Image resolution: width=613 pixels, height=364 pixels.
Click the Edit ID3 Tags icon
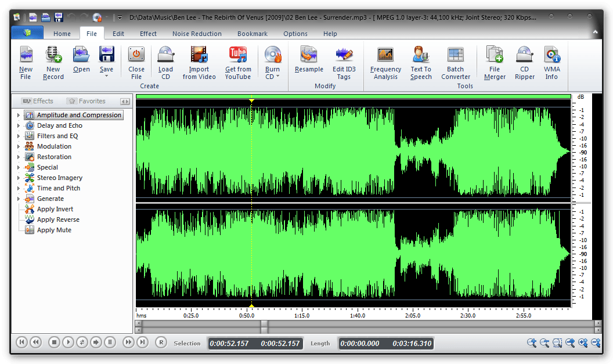344,55
